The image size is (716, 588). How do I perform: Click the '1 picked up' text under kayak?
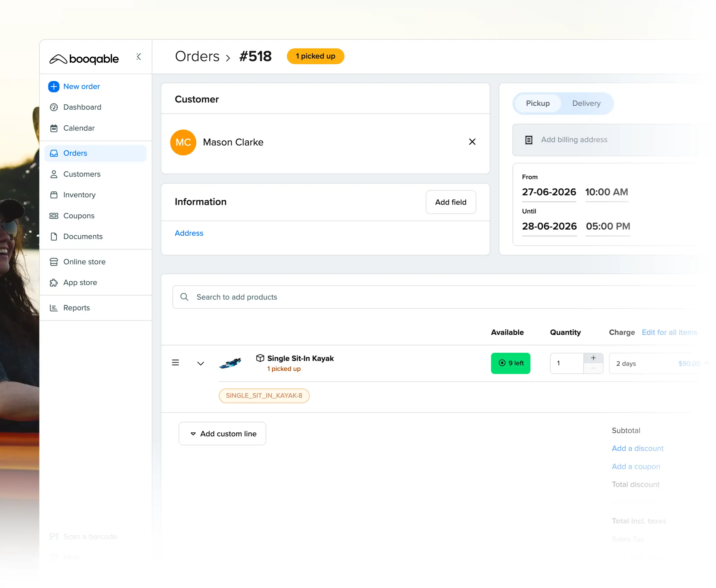point(283,369)
